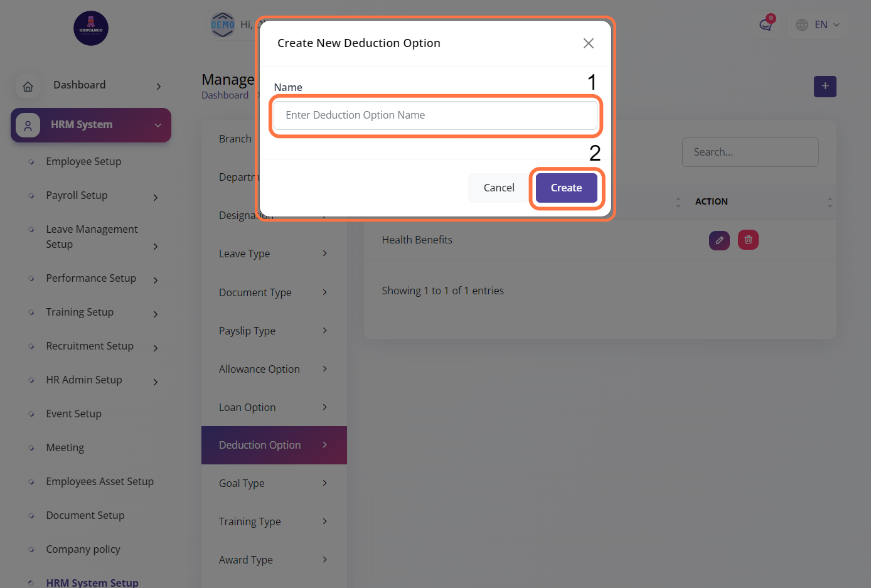Click the Deduction Option Name input field
Image resolution: width=871 pixels, height=588 pixels.
click(x=435, y=115)
